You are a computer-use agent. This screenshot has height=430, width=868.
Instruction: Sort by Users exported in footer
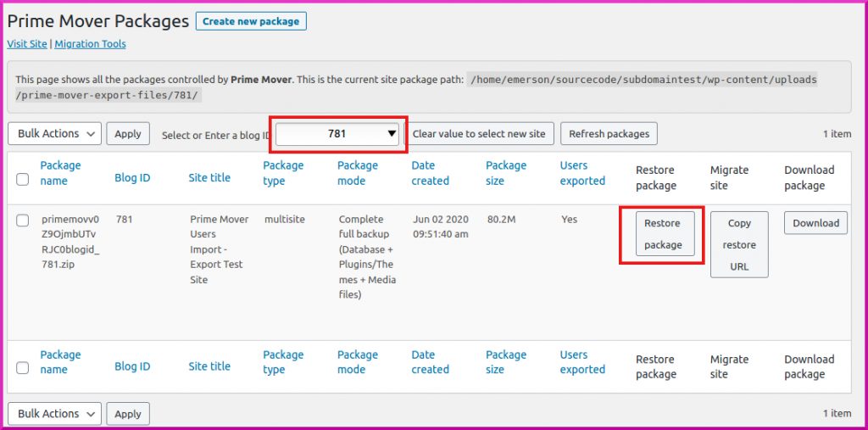tap(582, 362)
